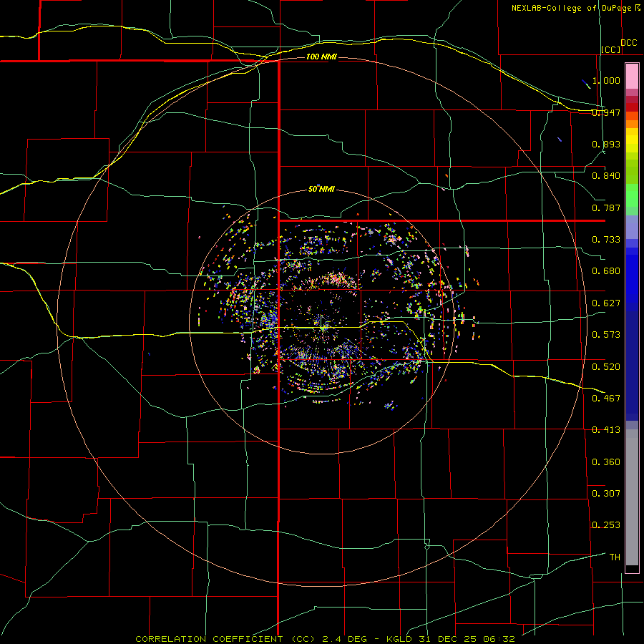Pick the lavender color bar segment near 0.760
644x644 pixels.
point(632,227)
